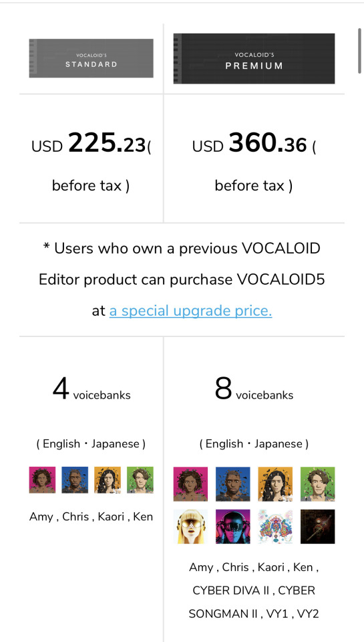Select the VY1 colorful floral thumbnail
This screenshot has height=642, width=364.
click(275, 526)
